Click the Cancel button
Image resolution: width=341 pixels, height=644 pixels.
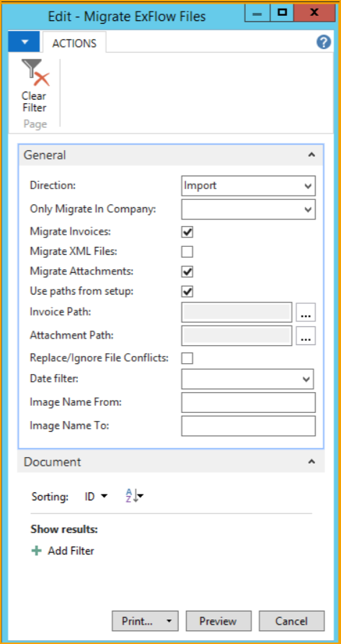click(x=291, y=622)
